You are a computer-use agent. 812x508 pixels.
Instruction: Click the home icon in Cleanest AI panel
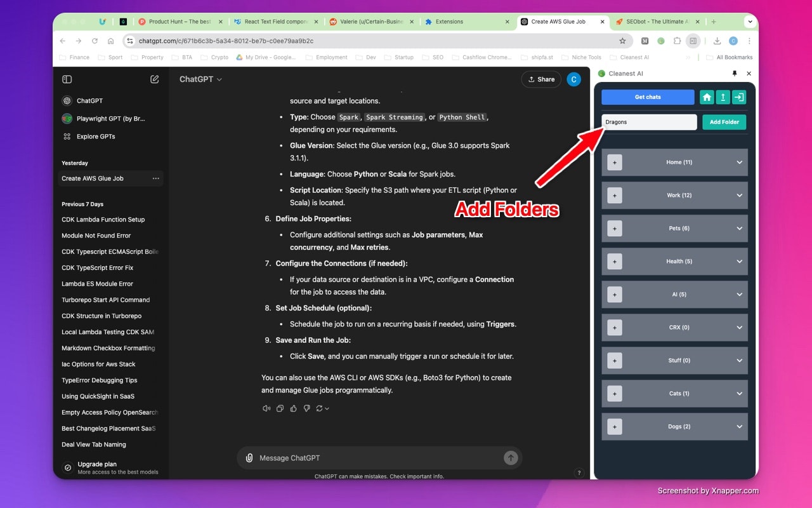pyautogui.click(x=707, y=97)
